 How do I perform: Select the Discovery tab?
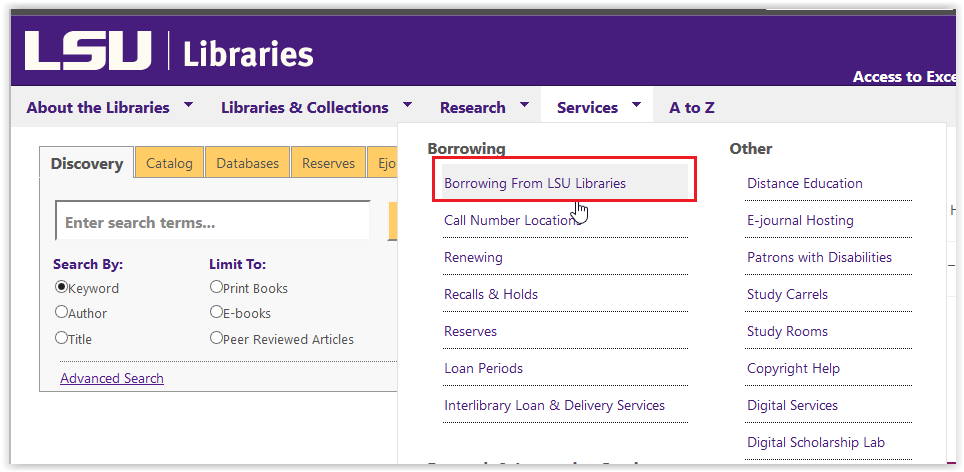point(87,163)
